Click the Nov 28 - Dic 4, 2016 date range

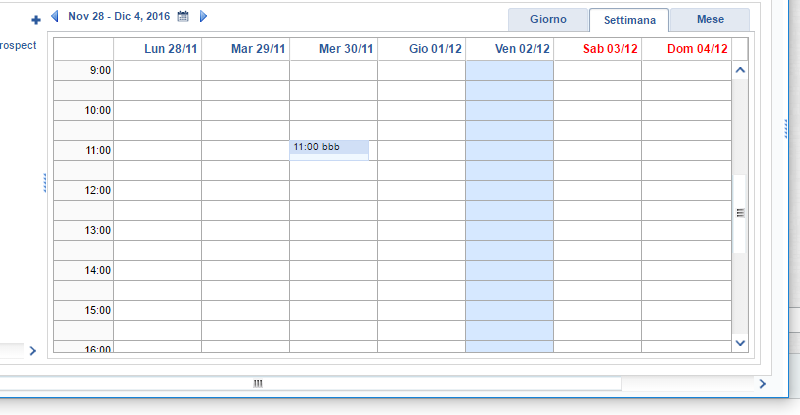(119, 17)
